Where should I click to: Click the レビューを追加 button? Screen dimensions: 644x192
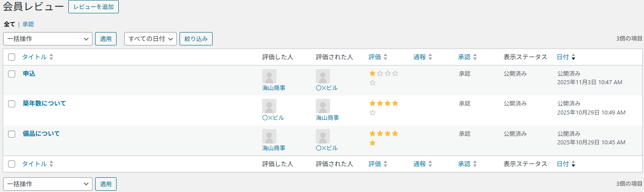pos(93,7)
